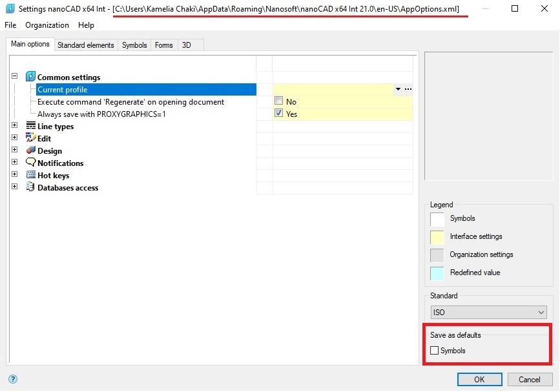Click the help question mark icon

(12, 379)
